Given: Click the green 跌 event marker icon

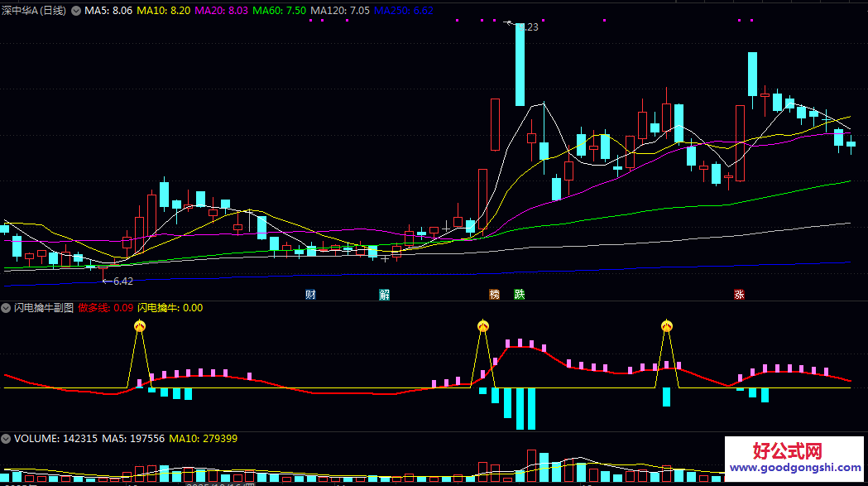Looking at the screenshot, I should [x=520, y=294].
